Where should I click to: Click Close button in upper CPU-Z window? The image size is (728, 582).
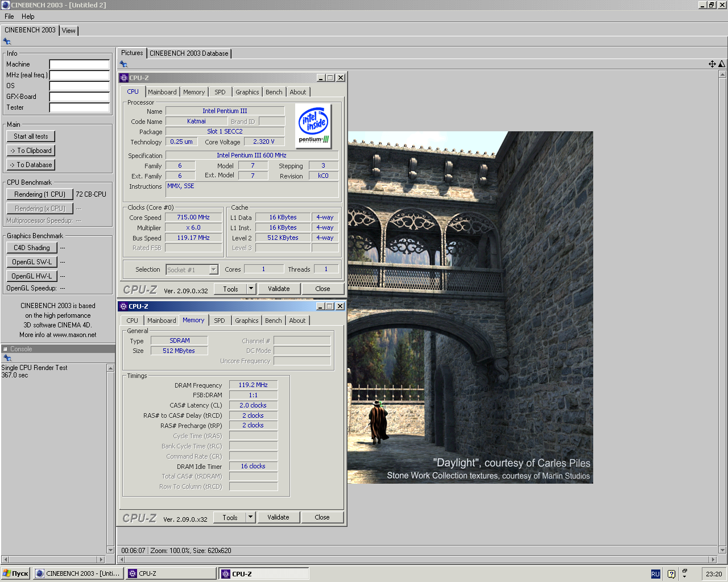[322, 289]
